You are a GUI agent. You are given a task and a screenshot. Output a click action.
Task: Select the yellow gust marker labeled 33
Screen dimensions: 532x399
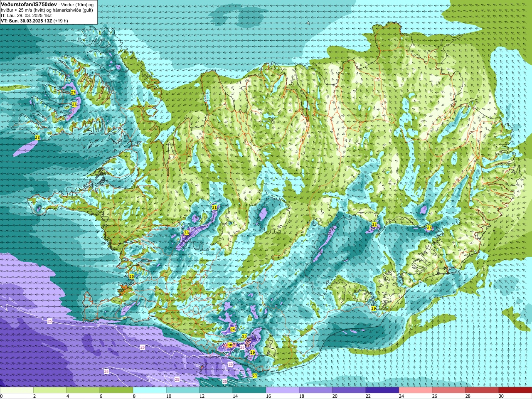coord(186,233)
